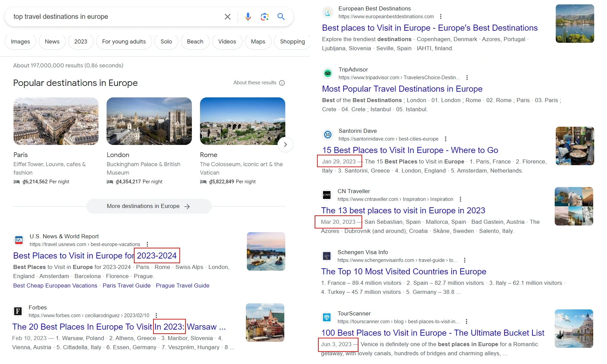This screenshot has height=364, width=607.
Task: Click the Santorini Dave SD favicon
Action: pyautogui.click(x=328, y=134)
